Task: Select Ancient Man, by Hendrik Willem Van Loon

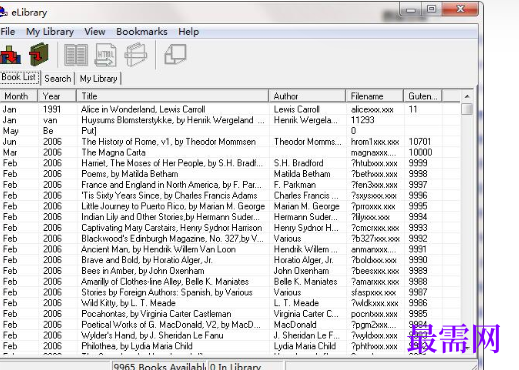Action: (x=158, y=249)
